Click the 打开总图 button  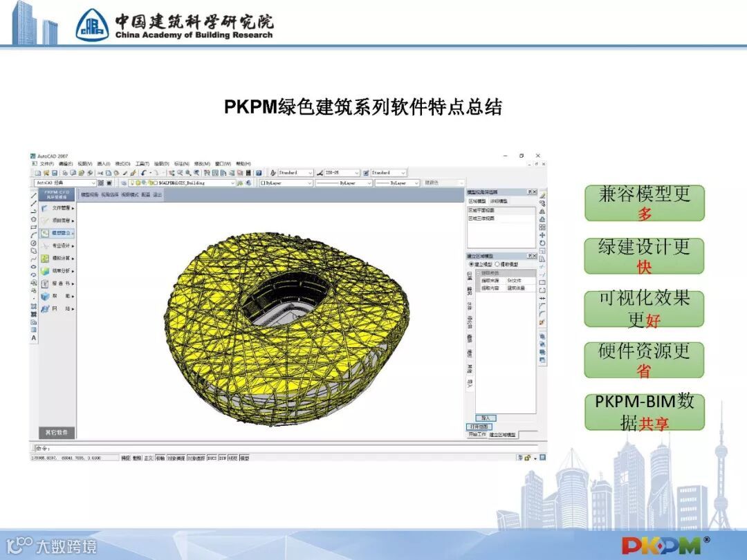[x=479, y=427]
